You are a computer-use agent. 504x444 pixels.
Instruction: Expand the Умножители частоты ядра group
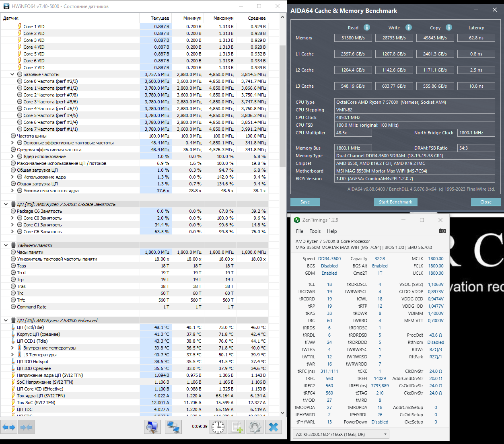pos(12,191)
